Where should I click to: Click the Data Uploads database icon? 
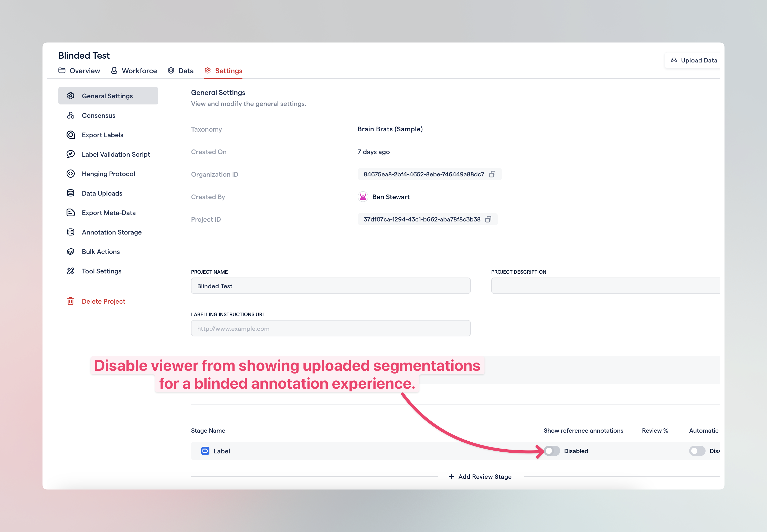(71, 193)
